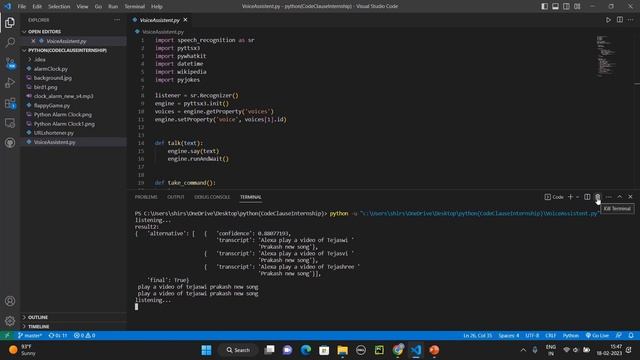Split the terminal pane
Screen dimensions: 640x360
587,197
